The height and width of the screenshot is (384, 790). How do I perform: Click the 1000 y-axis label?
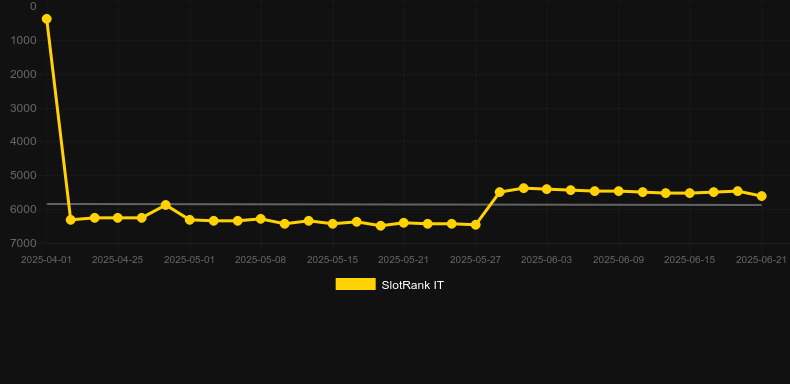coord(23,40)
